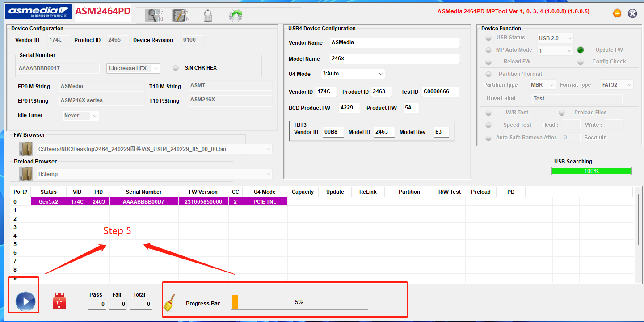Click the U4 Mode column header
Viewport: 644px width, 322px height.
tap(265, 192)
